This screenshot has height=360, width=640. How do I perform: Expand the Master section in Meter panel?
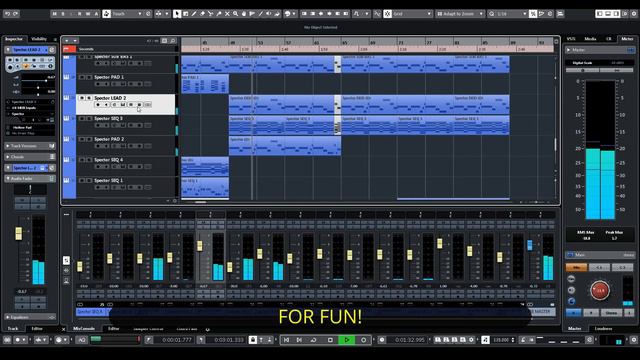(568, 50)
